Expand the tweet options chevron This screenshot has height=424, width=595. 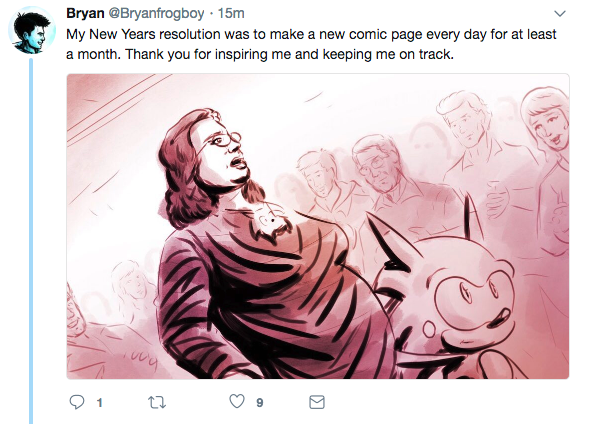click(x=560, y=14)
